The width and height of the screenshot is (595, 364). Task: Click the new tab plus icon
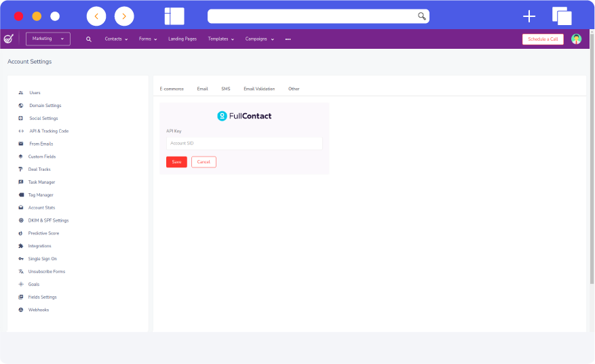[529, 16]
